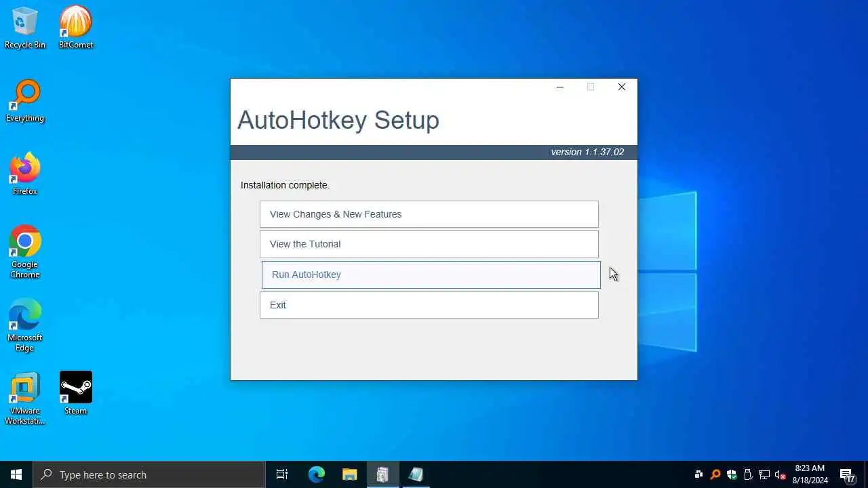
Task: Open Windows Security tray icon
Action: pos(732,474)
